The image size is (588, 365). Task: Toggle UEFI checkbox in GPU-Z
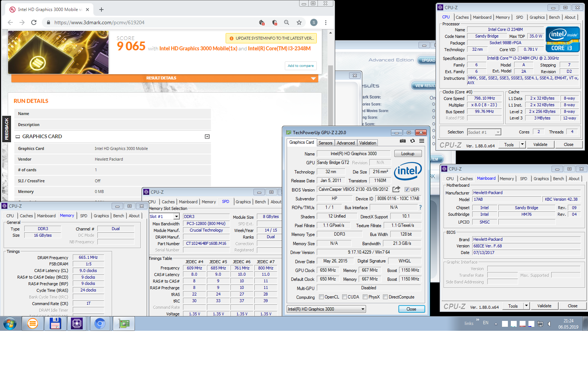[407, 190]
